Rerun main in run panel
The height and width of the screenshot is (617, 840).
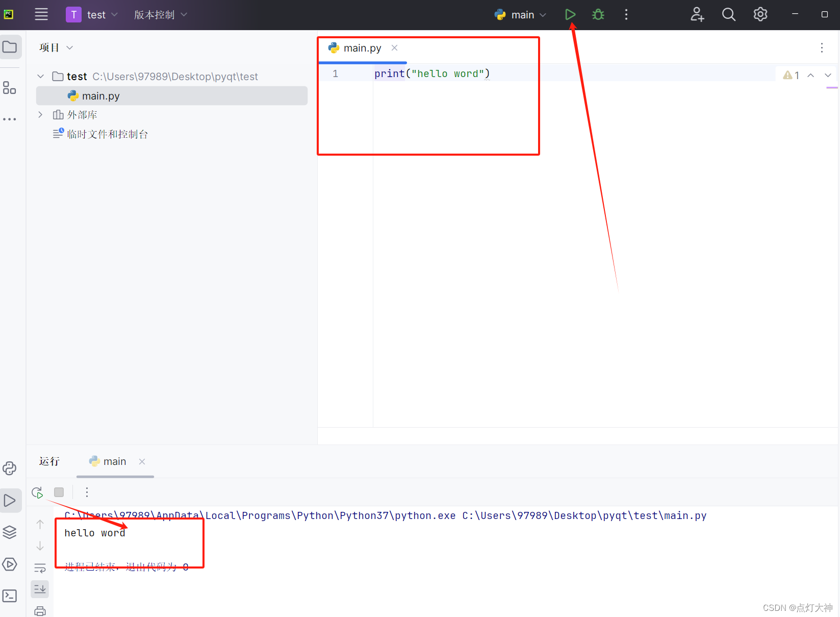point(37,492)
